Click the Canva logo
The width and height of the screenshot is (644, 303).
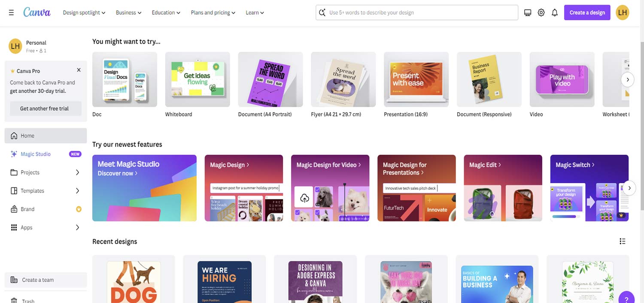pos(37,12)
